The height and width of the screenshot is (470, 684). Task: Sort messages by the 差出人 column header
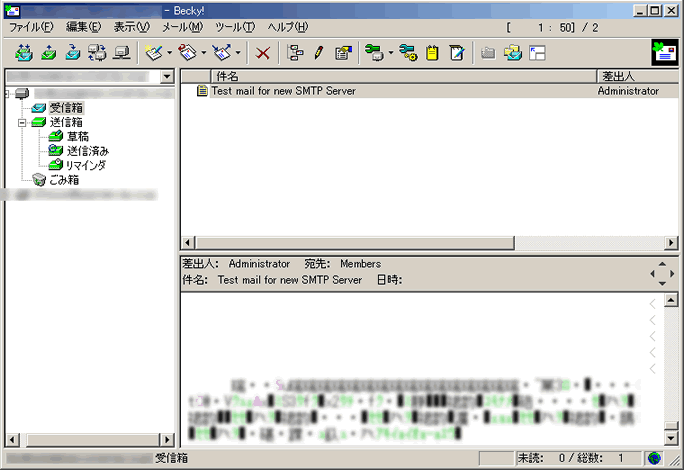pos(638,76)
